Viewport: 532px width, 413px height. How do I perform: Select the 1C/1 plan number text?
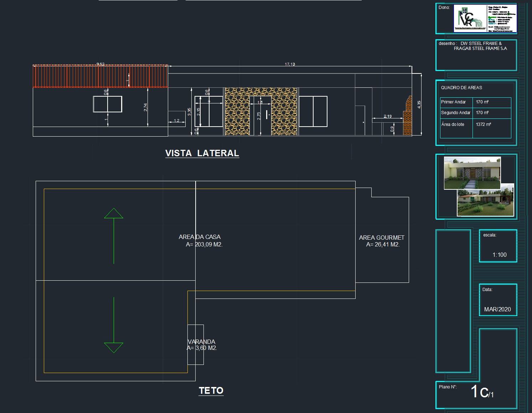(482, 392)
